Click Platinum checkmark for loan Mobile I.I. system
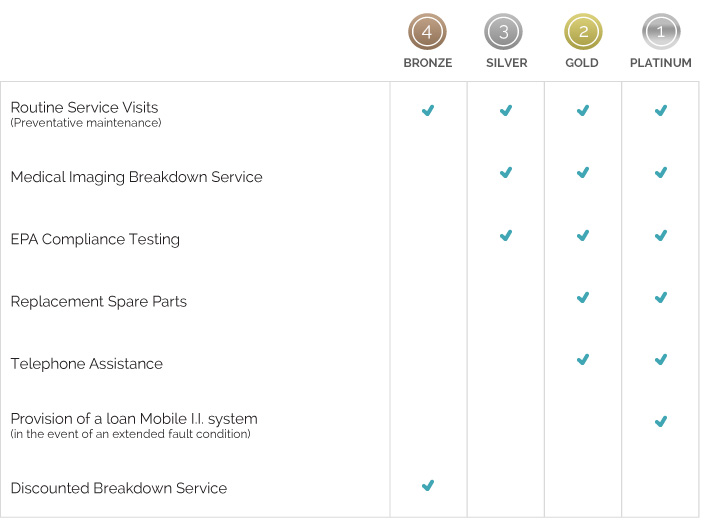704x521 pixels. coord(661,421)
